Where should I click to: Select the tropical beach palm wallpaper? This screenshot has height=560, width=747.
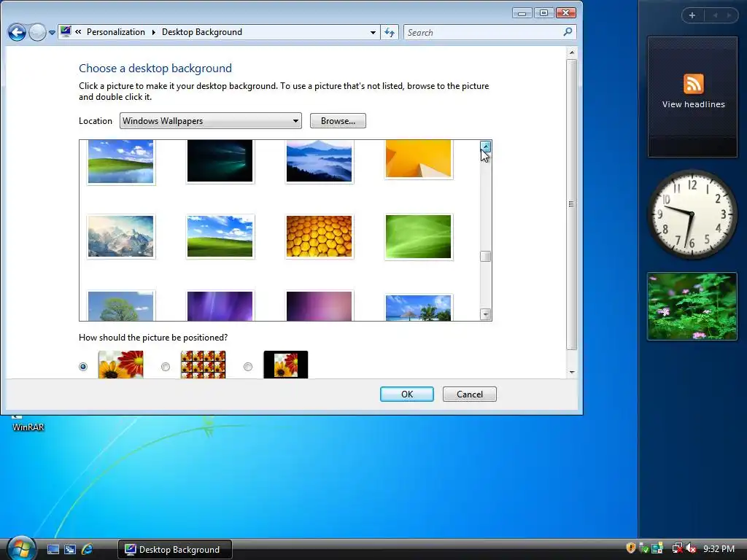pyautogui.click(x=418, y=308)
